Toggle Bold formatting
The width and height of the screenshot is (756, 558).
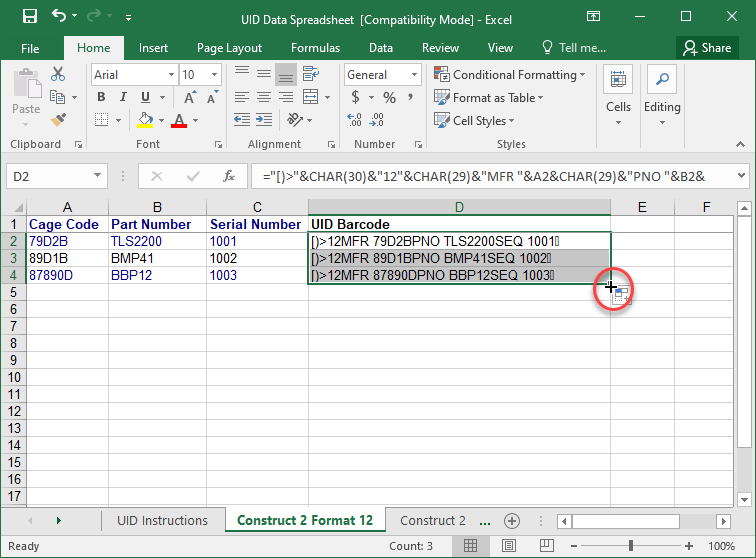tap(99, 98)
